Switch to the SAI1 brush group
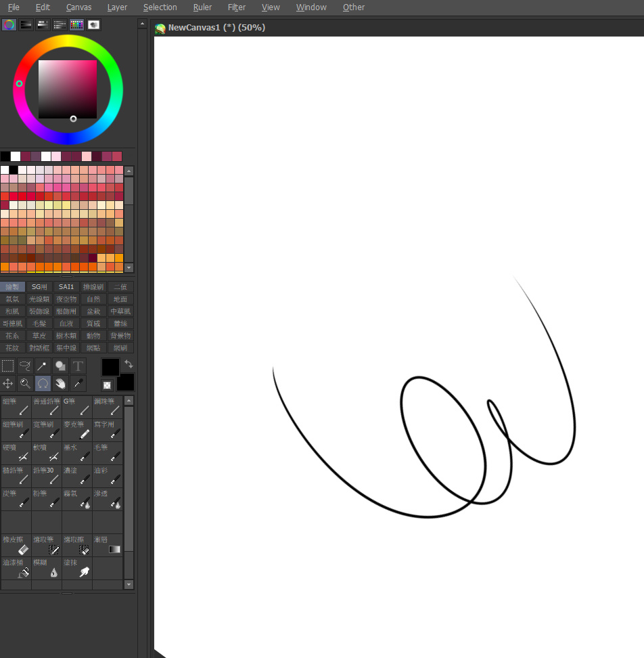This screenshot has height=658, width=644. [x=66, y=286]
